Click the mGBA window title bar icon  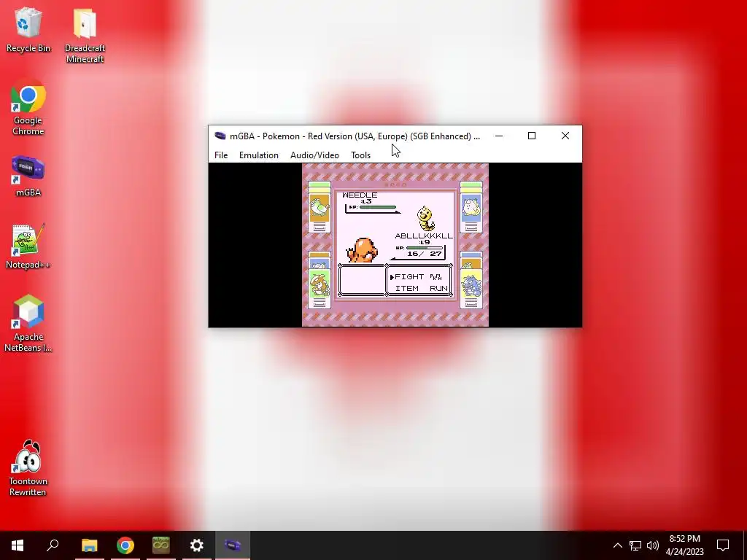tap(220, 136)
